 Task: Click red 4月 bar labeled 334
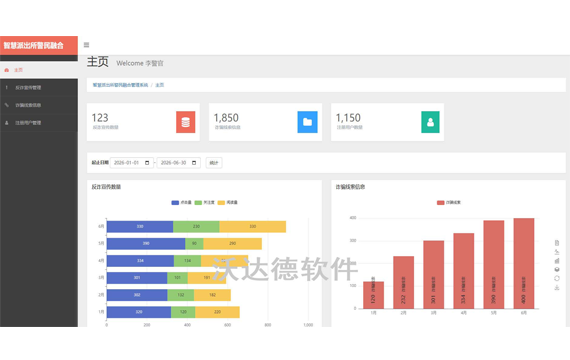pyautogui.click(x=463, y=271)
